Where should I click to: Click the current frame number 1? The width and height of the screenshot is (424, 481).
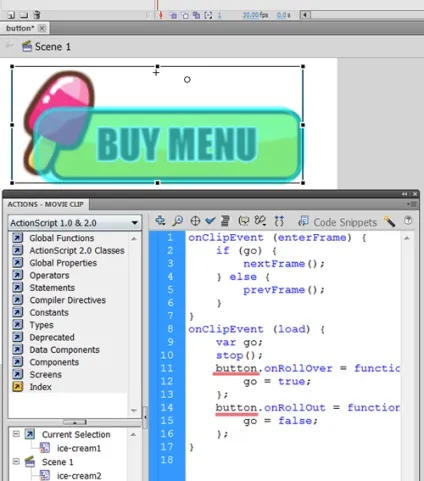(220, 15)
